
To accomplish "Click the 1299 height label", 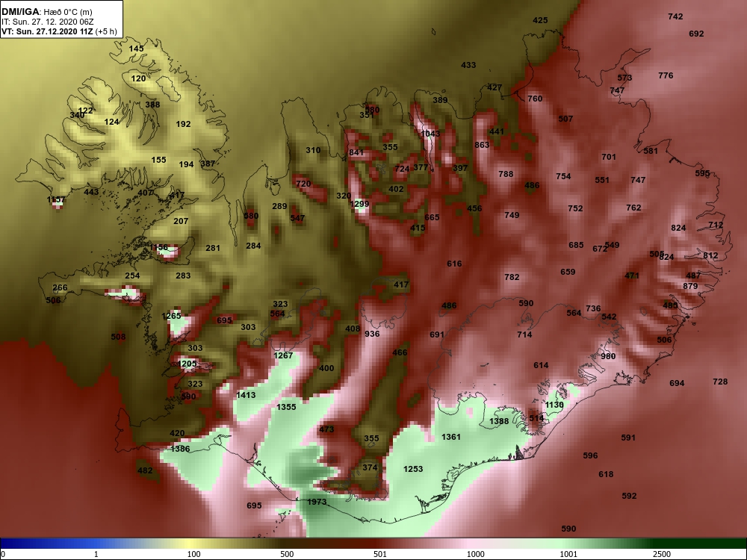I will 360,205.
